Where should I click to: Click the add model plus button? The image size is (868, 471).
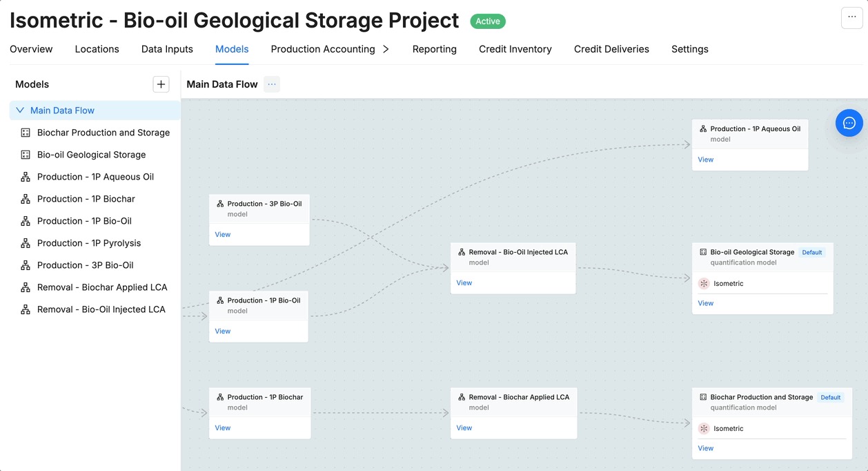[161, 84]
